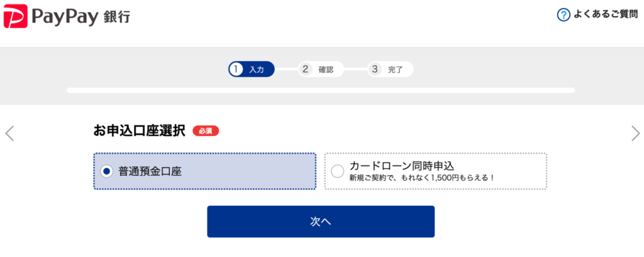Click the 新規ご契約で 1,500円 promo text
The height and width of the screenshot is (257, 644).
tap(422, 178)
